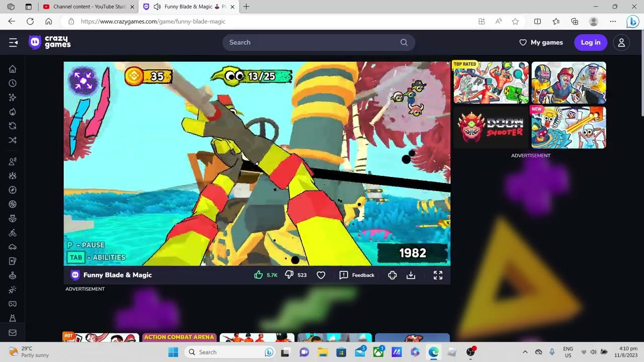Viewport: 644px width, 362px height.
Task: Open Updated games refresh icon in sidebar
Action: (13, 126)
